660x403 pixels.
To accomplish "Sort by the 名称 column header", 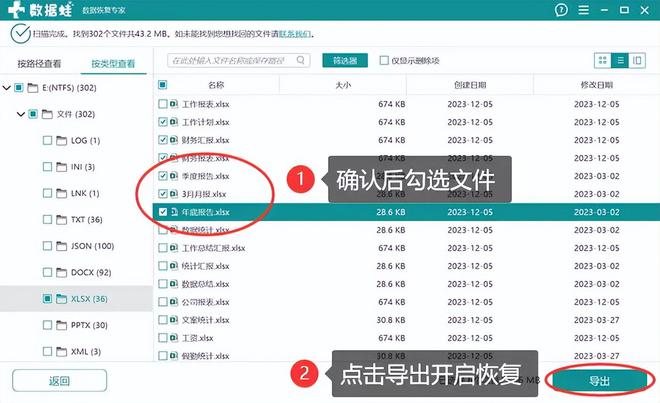I will click(216, 85).
